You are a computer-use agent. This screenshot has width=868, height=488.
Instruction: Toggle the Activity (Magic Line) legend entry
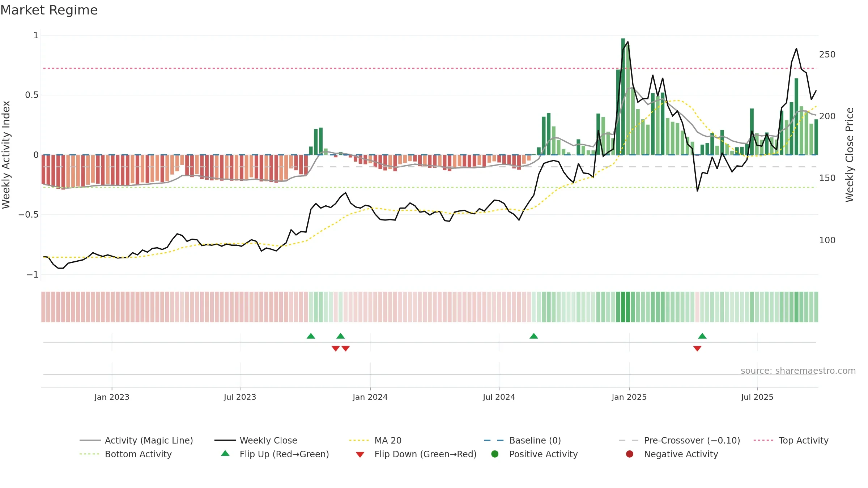point(136,440)
